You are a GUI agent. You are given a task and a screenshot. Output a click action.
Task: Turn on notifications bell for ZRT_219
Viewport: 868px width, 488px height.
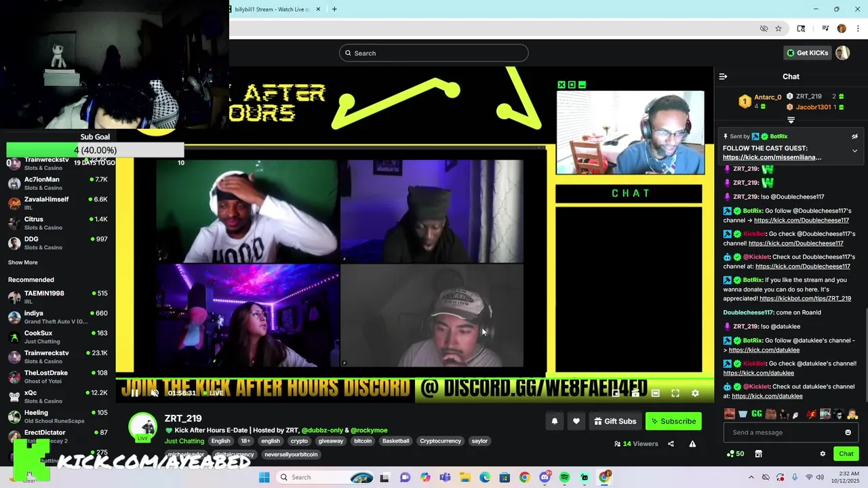point(555,422)
